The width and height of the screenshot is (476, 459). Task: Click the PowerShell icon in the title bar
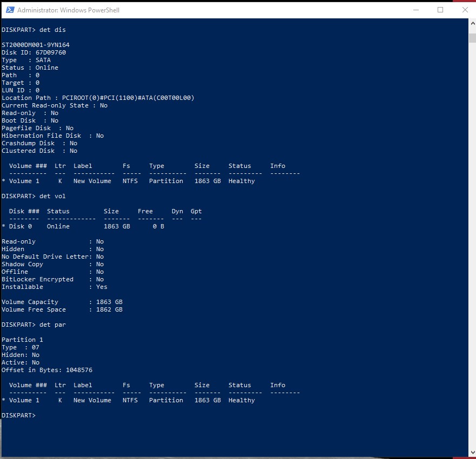pyautogui.click(x=9, y=10)
